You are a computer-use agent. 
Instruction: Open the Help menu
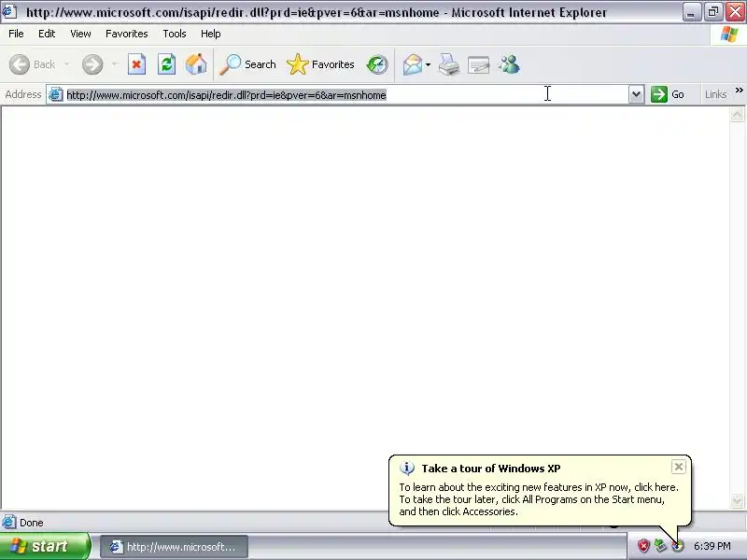click(211, 34)
